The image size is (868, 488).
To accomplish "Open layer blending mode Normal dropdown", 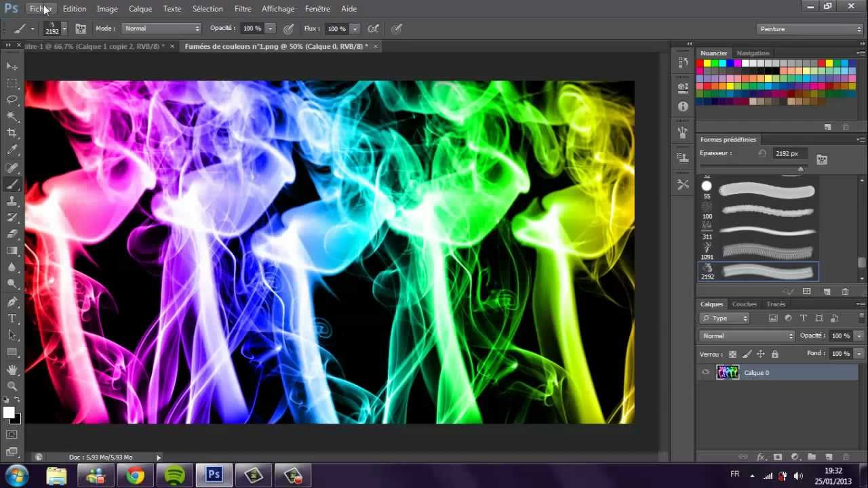I will tap(747, 335).
